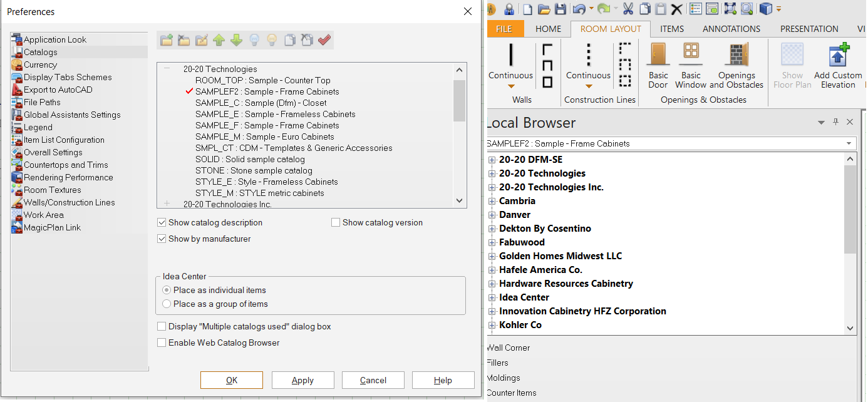Click the New document icon in quick toolbar
The height and width of the screenshot is (402, 868).
[528, 9]
